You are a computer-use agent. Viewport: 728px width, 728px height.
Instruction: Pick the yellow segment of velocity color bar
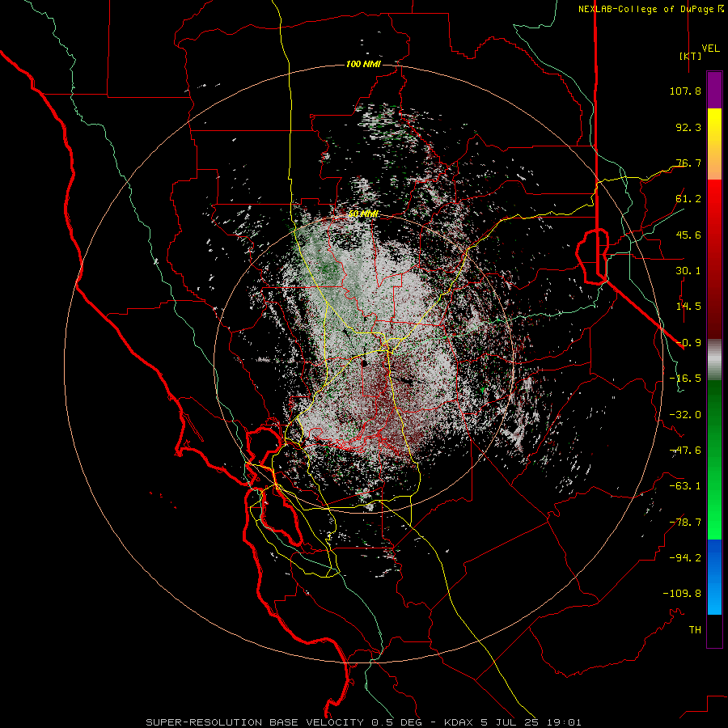pyautogui.click(x=714, y=126)
